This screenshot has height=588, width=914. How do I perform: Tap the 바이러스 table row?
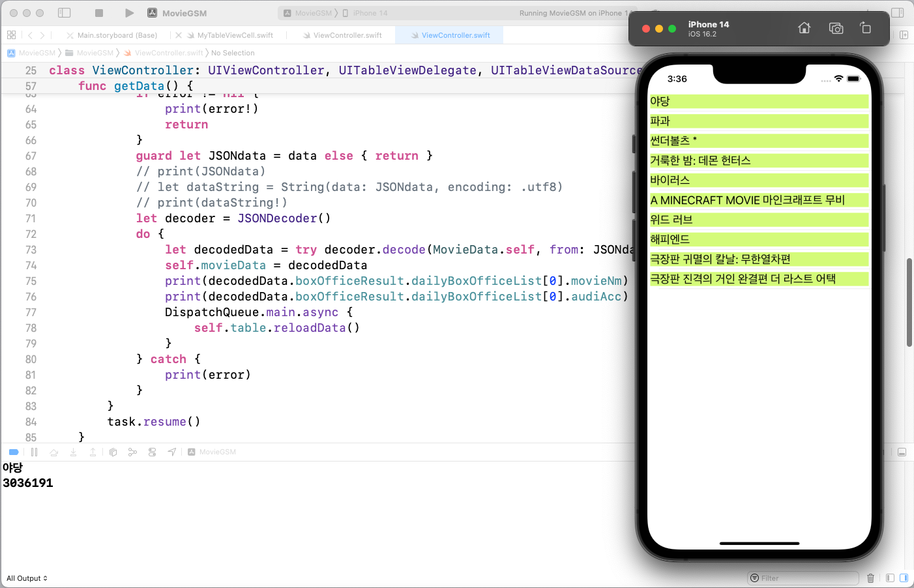759,180
